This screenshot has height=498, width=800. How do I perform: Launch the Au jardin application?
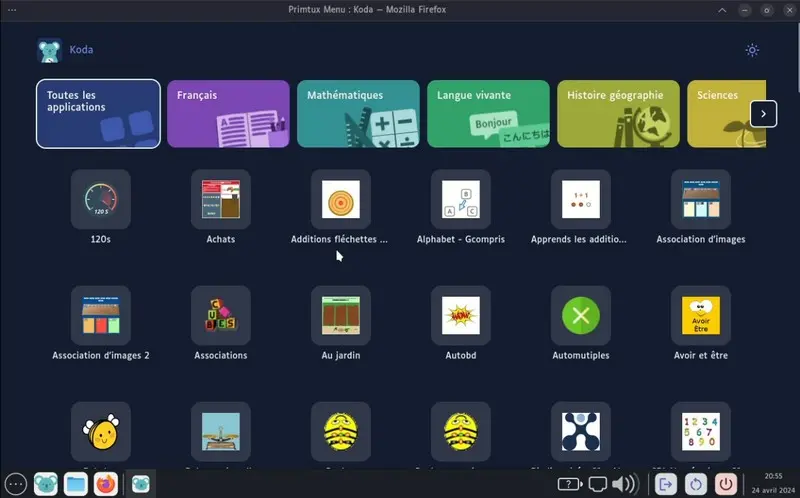pyautogui.click(x=340, y=316)
